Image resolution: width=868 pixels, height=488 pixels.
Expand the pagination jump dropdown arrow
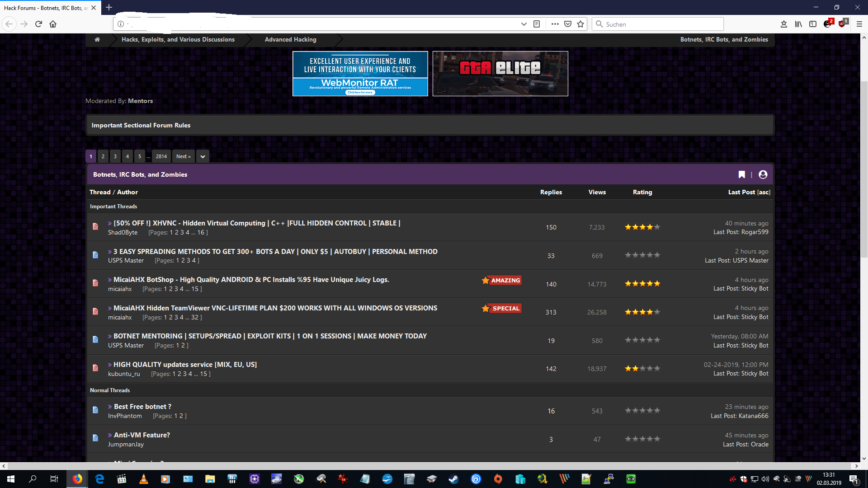pos(203,156)
